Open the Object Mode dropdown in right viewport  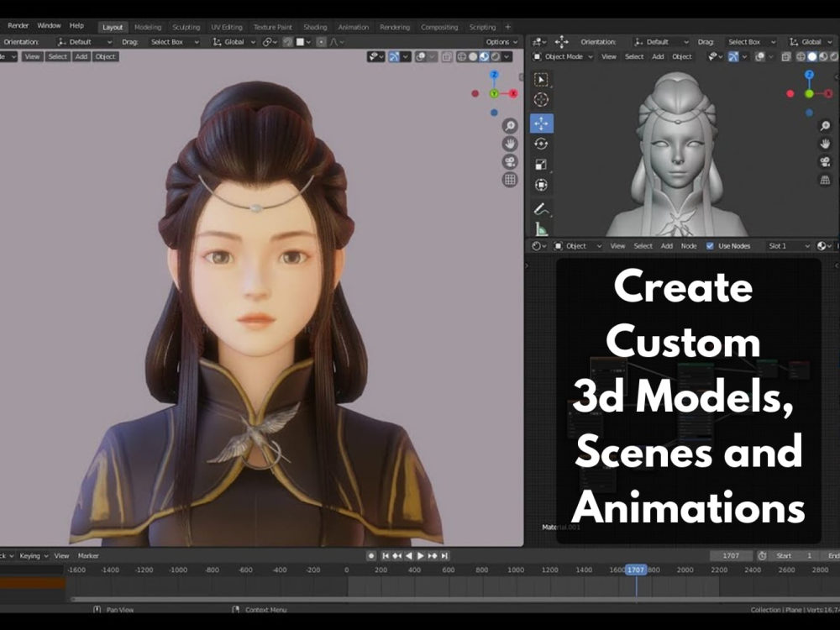coord(563,57)
